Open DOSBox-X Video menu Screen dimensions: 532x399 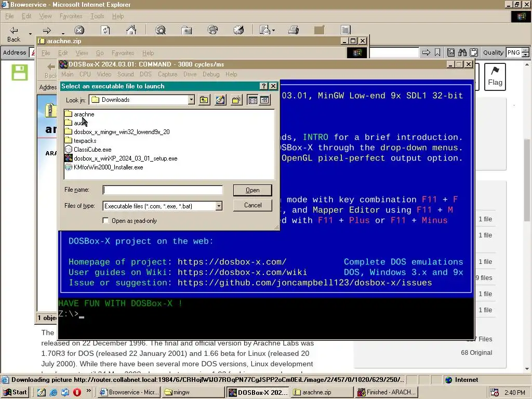click(104, 74)
